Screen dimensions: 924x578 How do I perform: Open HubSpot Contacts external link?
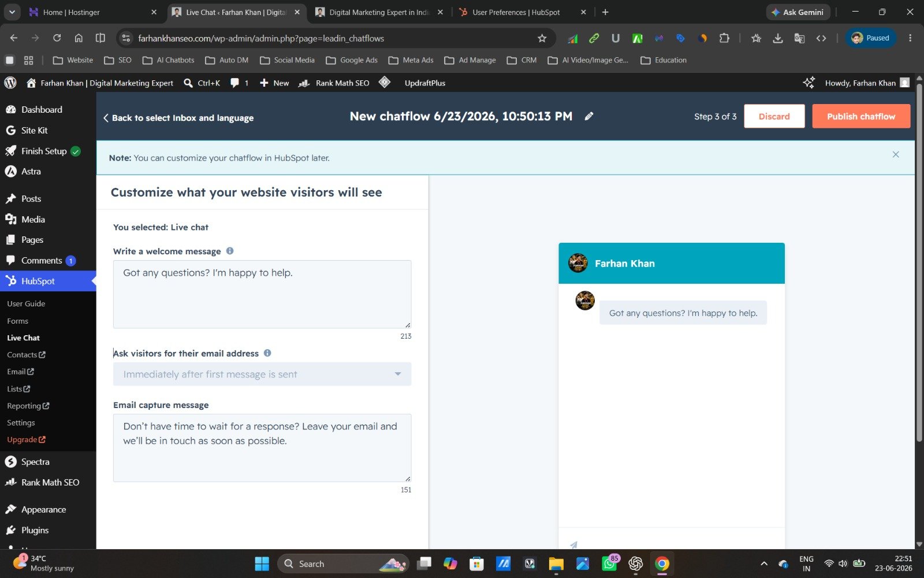26,355
